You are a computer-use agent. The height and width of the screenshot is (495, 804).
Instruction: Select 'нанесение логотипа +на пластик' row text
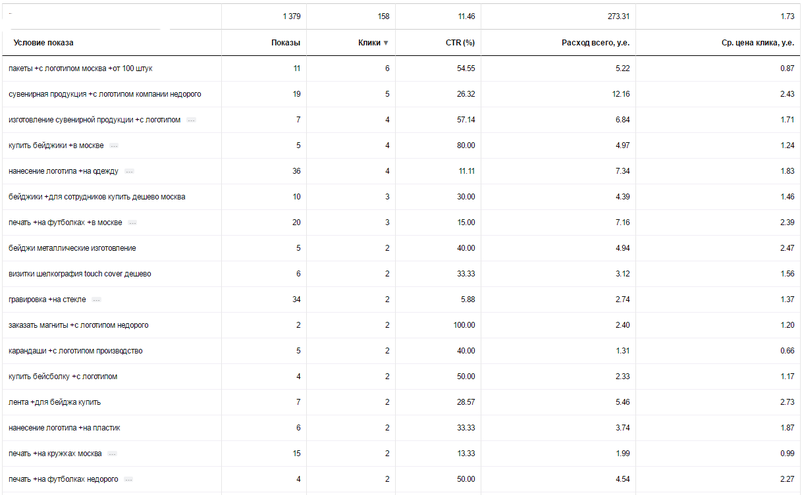click(x=64, y=427)
